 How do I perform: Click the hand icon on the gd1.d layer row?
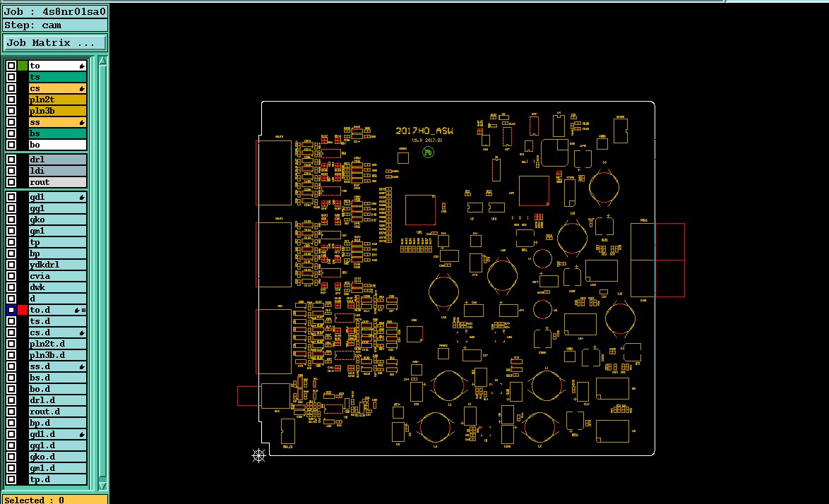82,435
